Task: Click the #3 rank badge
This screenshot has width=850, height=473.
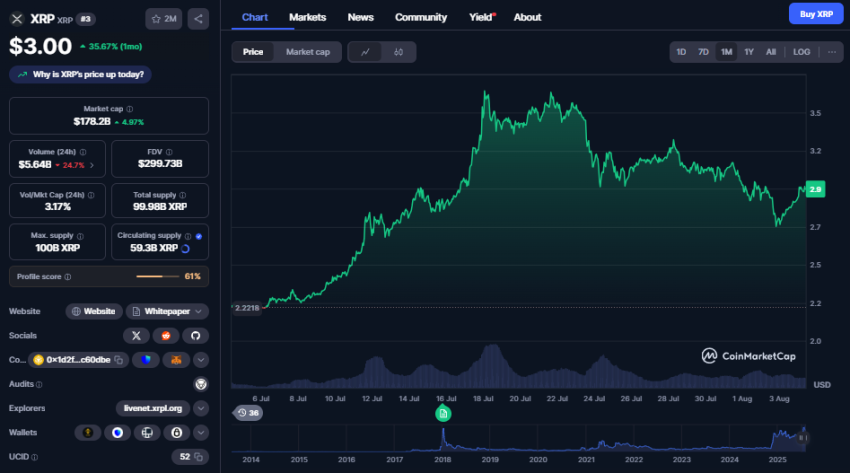Action: pos(86,20)
